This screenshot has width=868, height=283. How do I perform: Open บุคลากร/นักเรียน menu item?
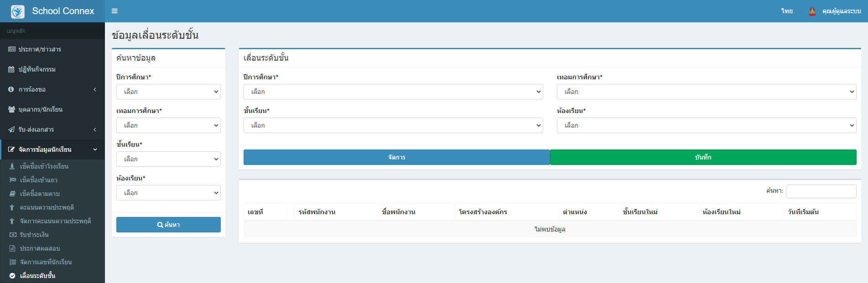click(x=52, y=109)
